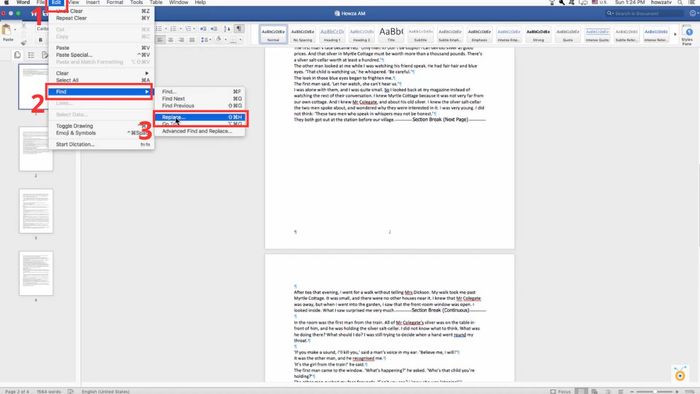Open Spotlight search in macOS menu bar
Viewport: 700px width, 394px height.
click(680, 3)
